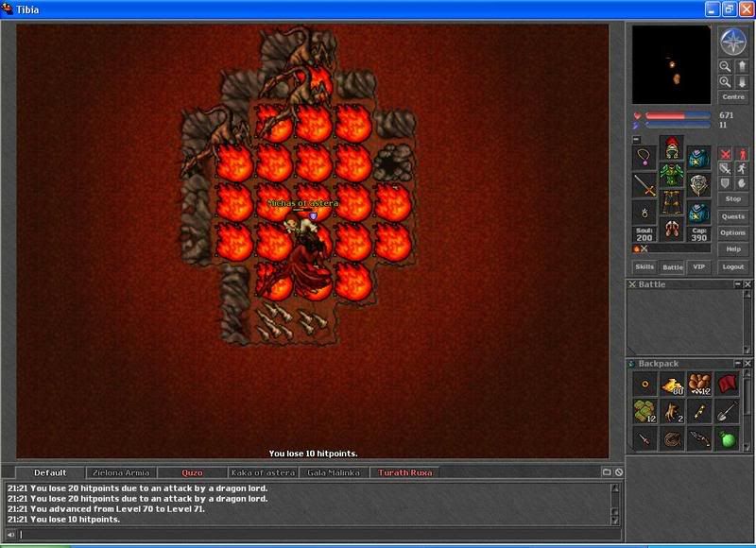The image size is (756, 548).
Task: Collapse the inventory panel with minus button
Action: 636,139
